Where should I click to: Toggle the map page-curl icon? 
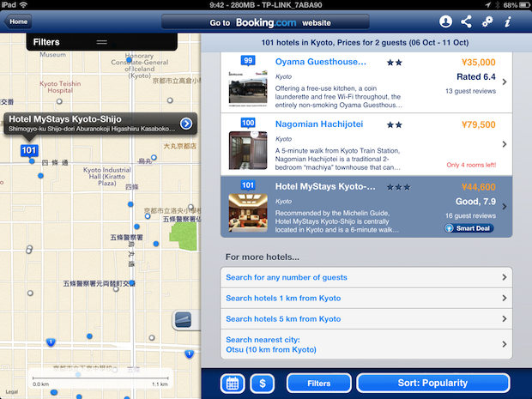184,319
